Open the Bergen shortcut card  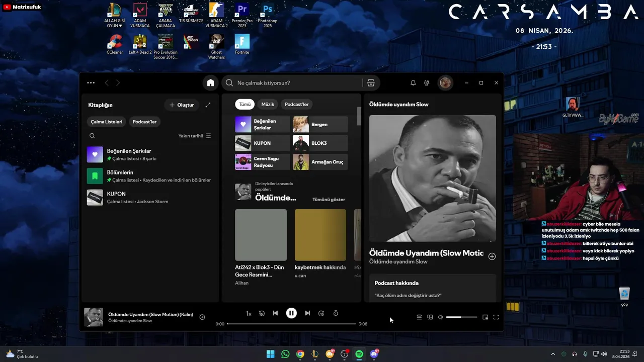pos(320,124)
